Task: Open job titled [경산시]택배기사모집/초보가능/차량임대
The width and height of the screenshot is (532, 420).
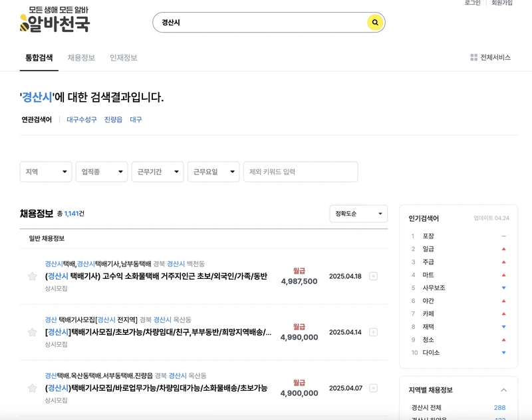Action: pyautogui.click(x=158, y=332)
